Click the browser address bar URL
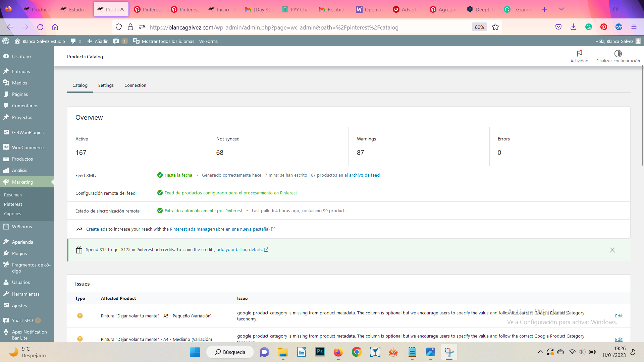 (274, 27)
